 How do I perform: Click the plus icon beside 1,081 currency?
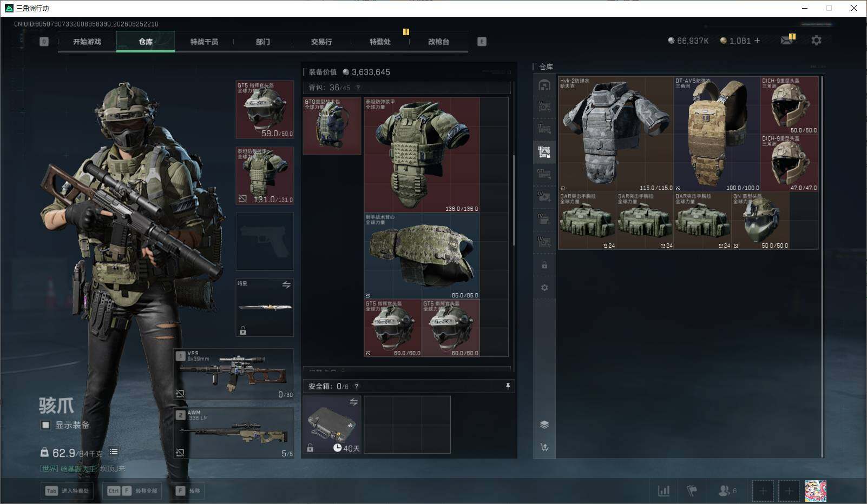[x=757, y=41]
